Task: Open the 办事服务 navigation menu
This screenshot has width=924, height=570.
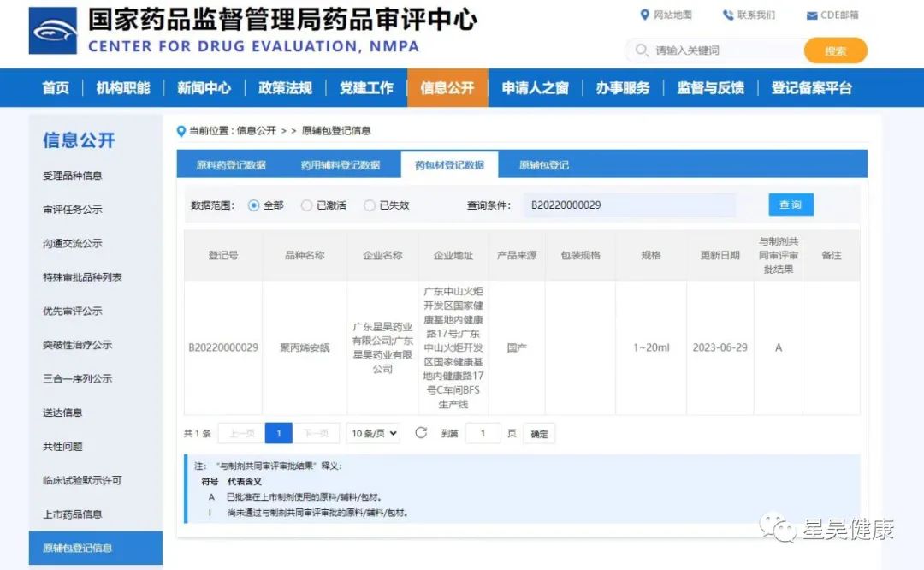Action: pos(623,88)
